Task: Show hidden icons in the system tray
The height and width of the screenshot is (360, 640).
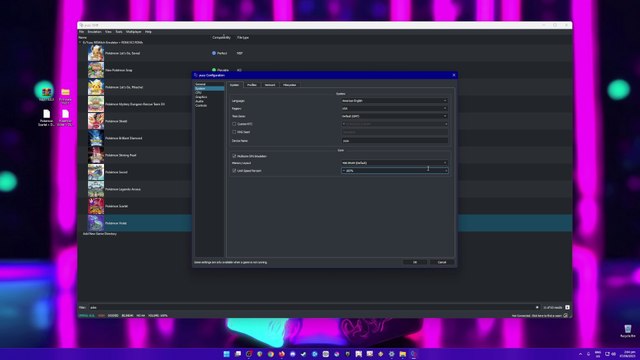Action: point(580,354)
